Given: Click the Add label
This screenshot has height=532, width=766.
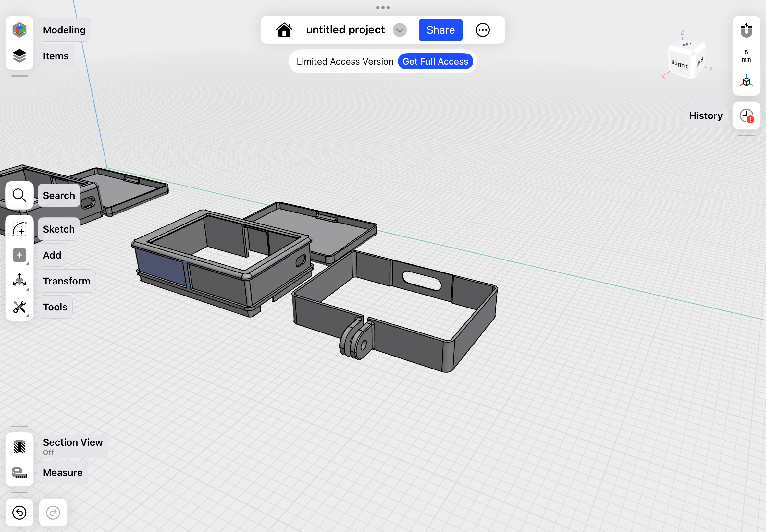Looking at the screenshot, I should pos(52,255).
